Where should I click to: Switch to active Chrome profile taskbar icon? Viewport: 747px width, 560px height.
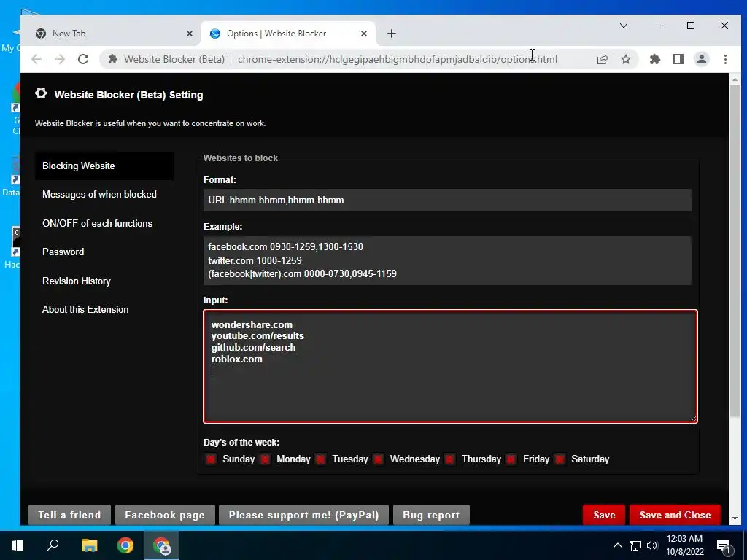(x=161, y=545)
